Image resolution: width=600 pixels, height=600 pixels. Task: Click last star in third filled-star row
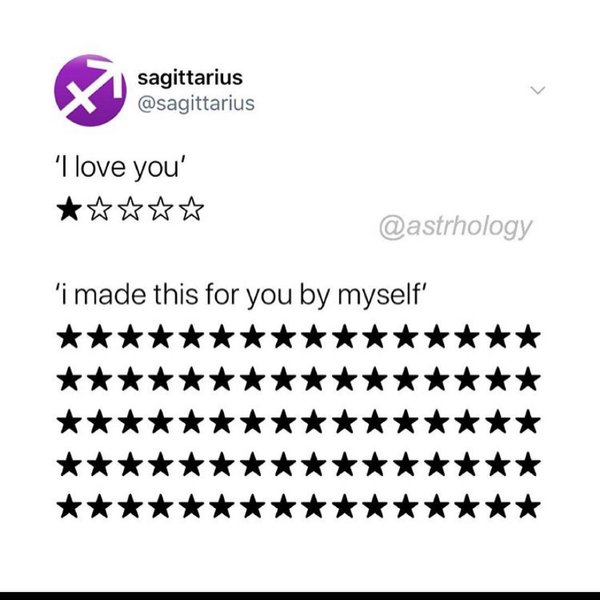[x=528, y=421]
